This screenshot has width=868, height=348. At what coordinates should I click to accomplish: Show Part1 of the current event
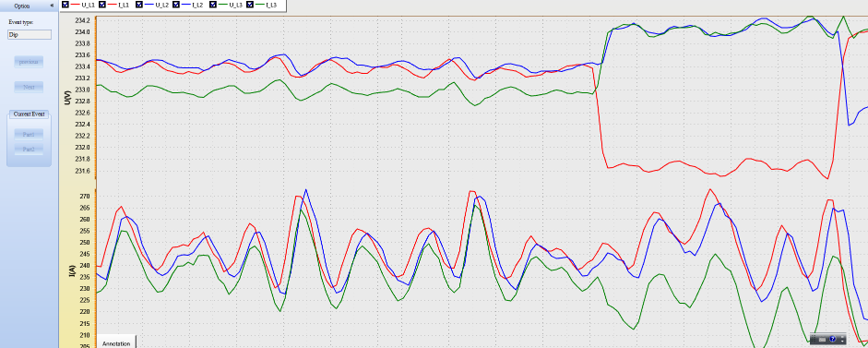coord(29,135)
